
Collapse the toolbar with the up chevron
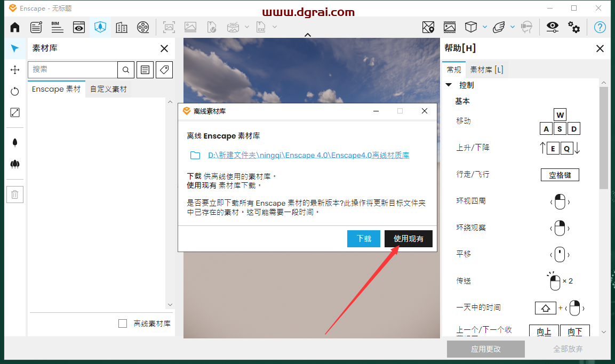(308, 35)
